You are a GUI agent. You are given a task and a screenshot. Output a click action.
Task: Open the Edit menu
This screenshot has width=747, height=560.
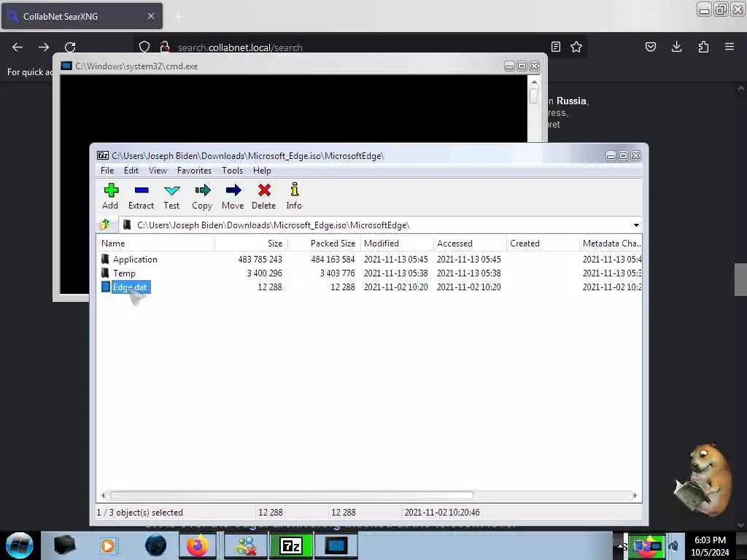pos(131,171)
